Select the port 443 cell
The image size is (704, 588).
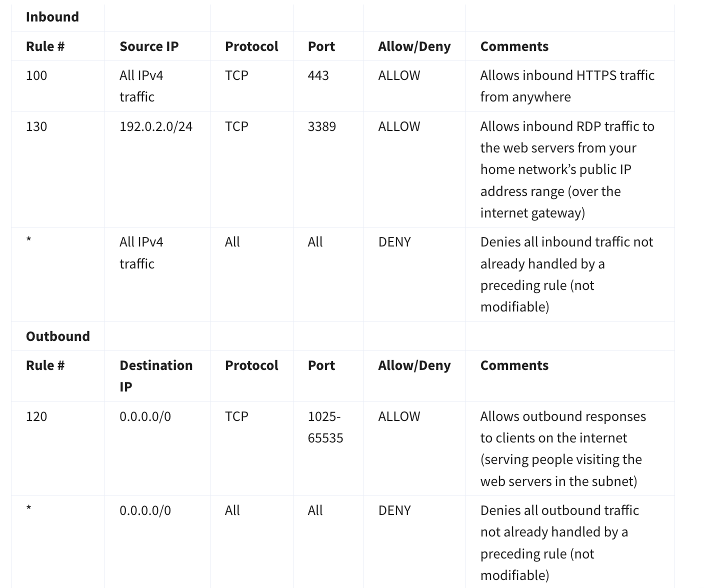(x=318, y=75)
